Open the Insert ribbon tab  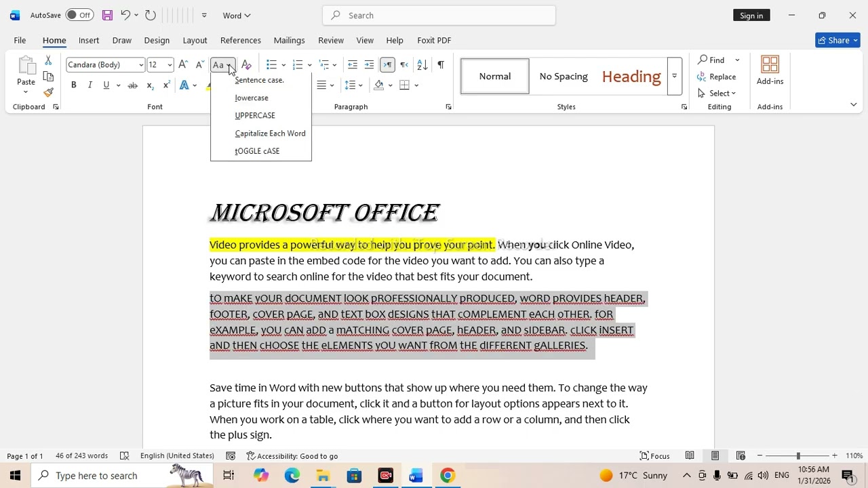pos(89,40)
